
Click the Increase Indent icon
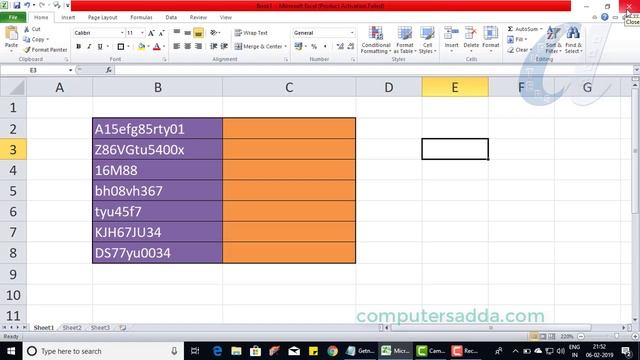click(224, 47)
